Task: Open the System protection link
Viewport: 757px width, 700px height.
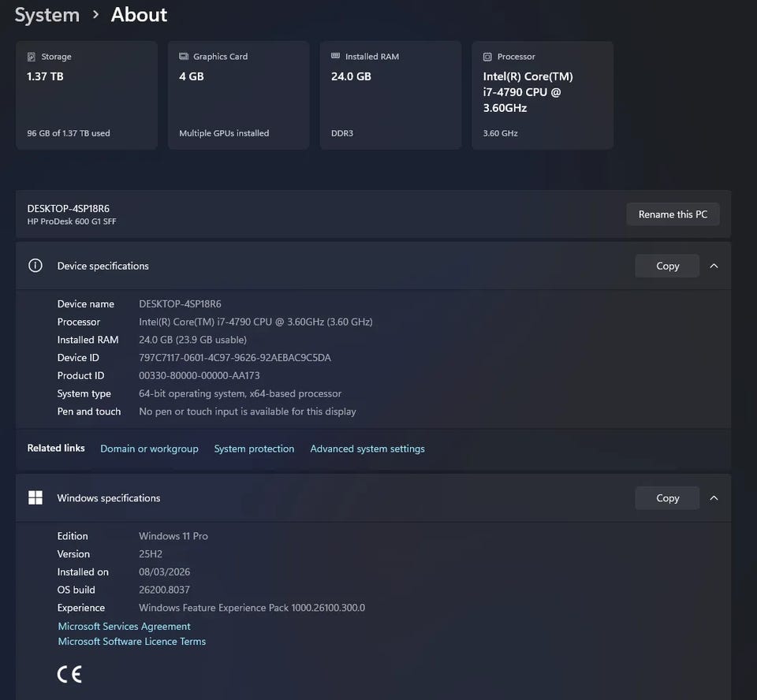Action: 254,449
